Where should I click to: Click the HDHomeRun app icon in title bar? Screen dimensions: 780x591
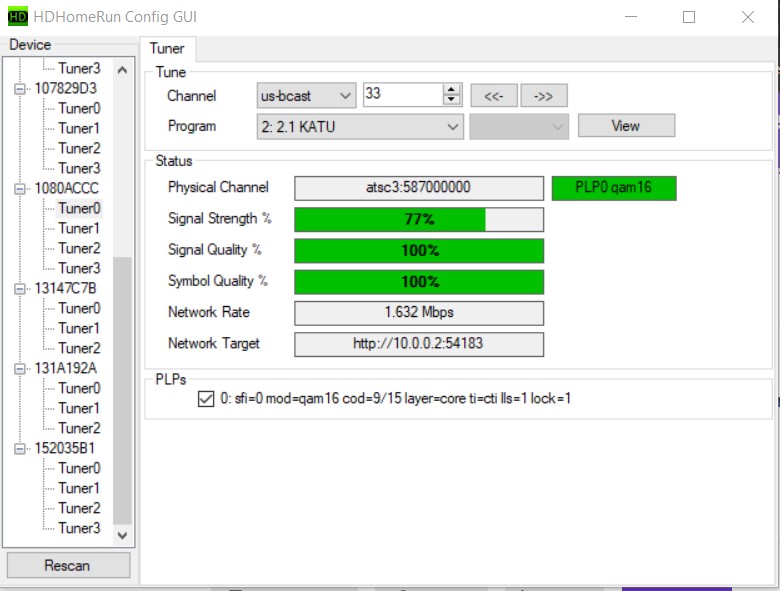(18, 17)
